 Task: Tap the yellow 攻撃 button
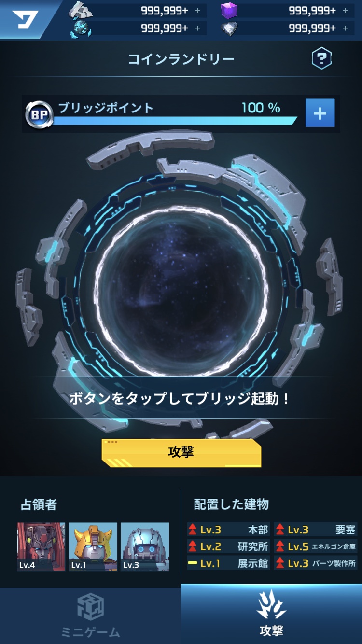[181, 453]
